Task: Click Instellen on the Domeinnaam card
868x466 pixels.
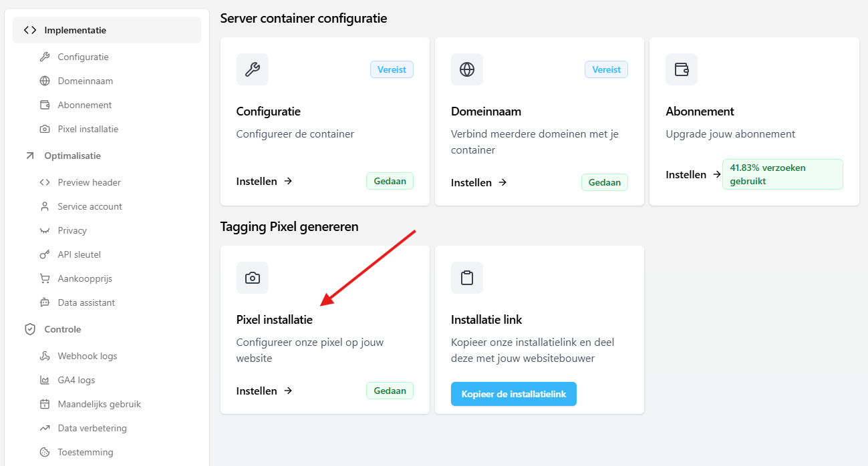Action: pos(478,182)
